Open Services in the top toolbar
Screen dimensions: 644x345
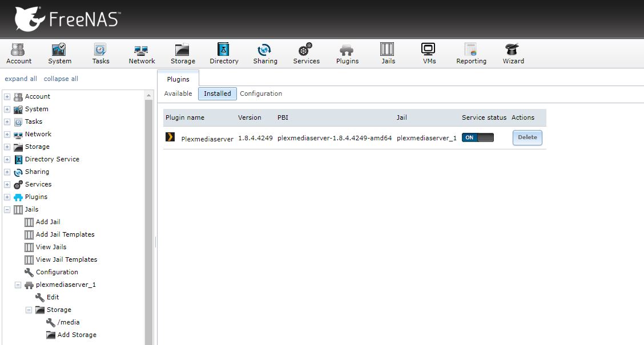[x=306, y=54]
